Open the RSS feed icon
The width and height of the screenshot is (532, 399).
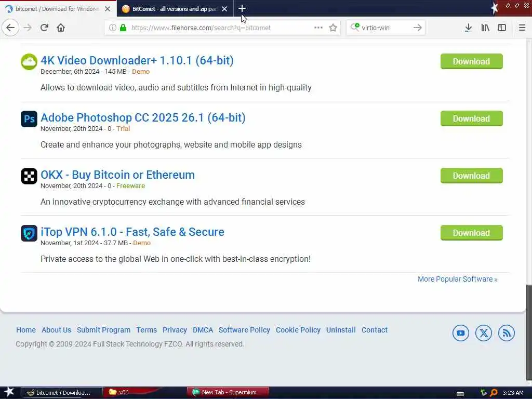pos(506,333)
